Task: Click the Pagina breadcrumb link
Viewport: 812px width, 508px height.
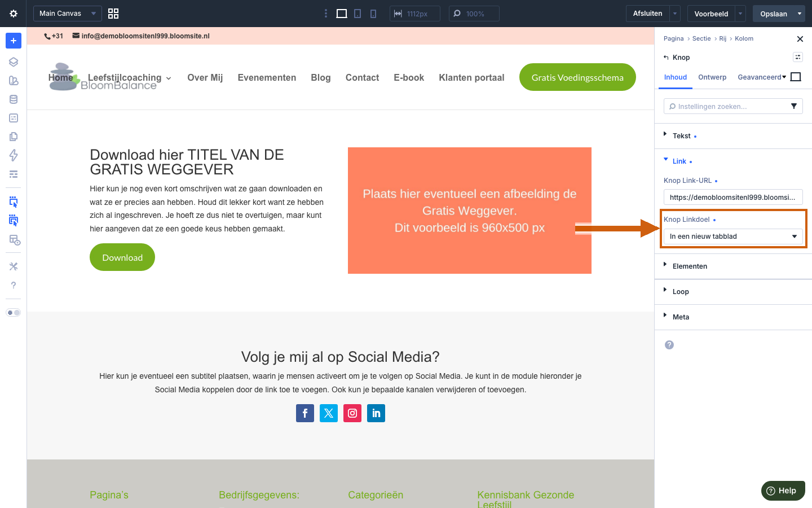Action: coord(673,39)
